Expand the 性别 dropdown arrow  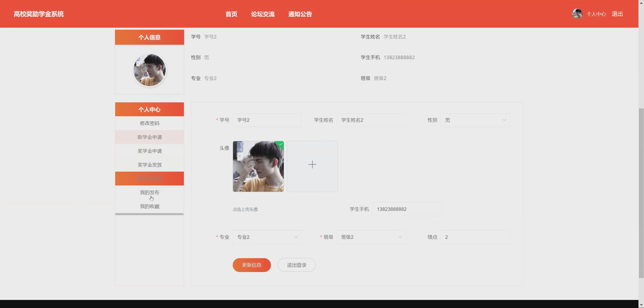coord(504,120)
